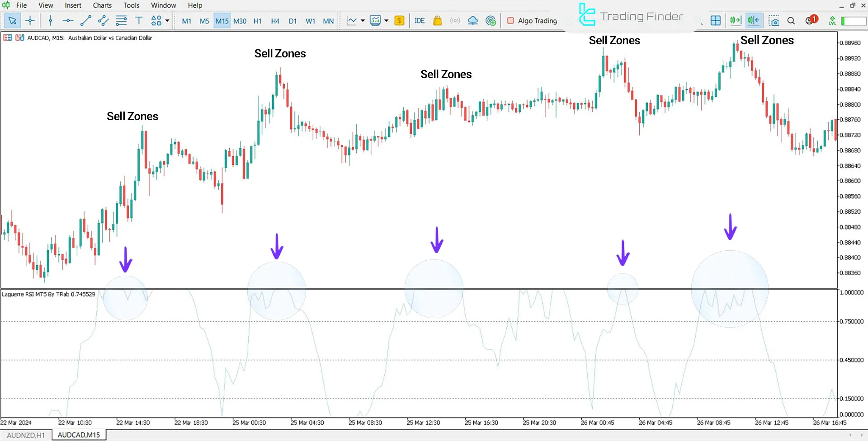868x441 pixels.
Task: Take a chart screenshot with camera icon
Action: 774,20
